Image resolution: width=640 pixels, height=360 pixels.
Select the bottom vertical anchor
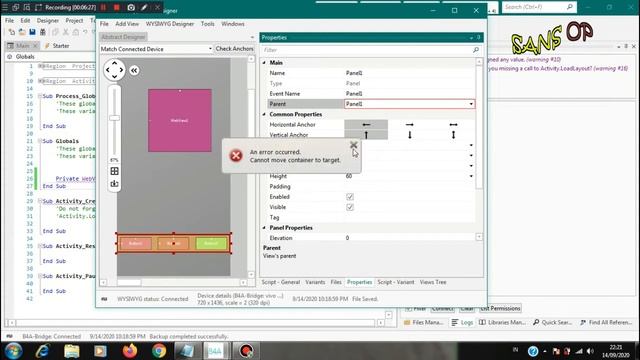pyautogui.click(x=410, y=135)
